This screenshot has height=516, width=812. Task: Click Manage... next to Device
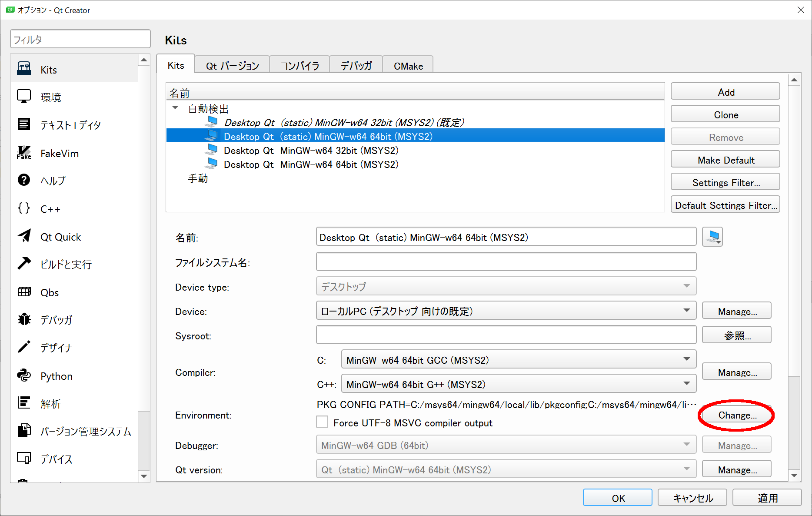tap(737, 311)
